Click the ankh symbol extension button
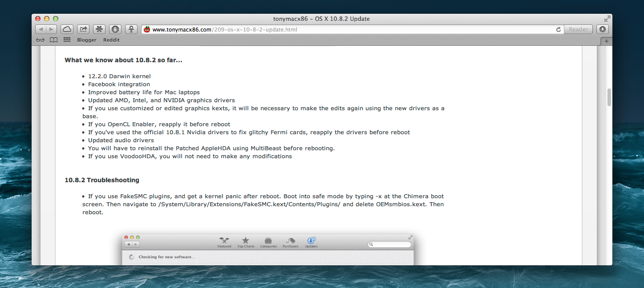 [x=131, y=29]
